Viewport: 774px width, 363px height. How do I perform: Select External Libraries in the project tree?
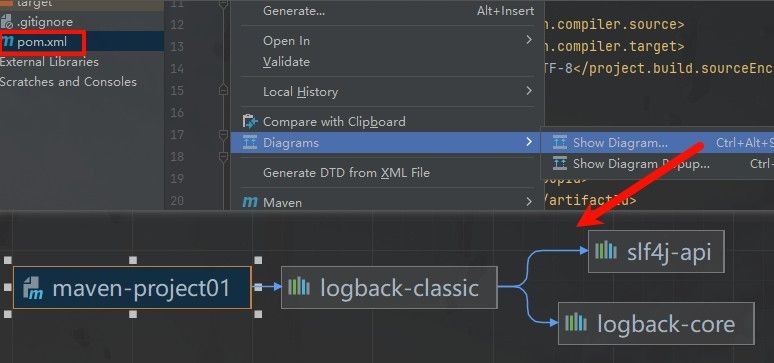tap(49, 62)
